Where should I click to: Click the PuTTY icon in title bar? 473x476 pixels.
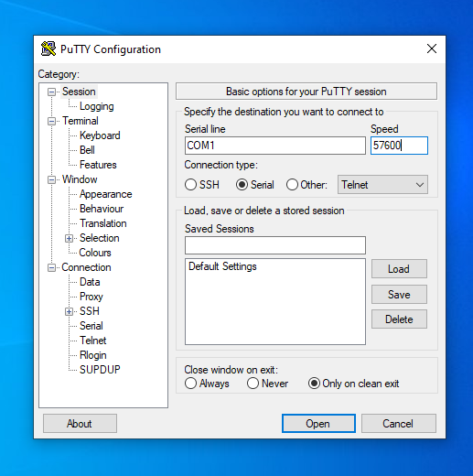click(x=48, y=49)
